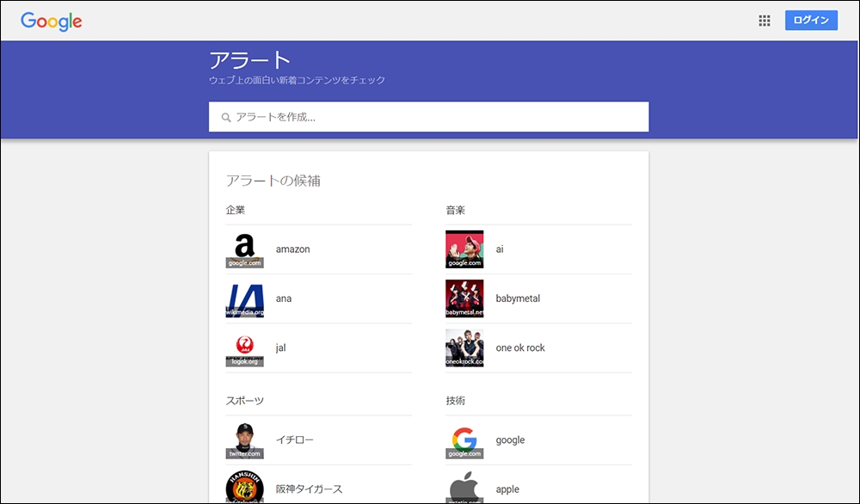
Task: Click the magnifier icon in search box
Action: coord(225,117)
